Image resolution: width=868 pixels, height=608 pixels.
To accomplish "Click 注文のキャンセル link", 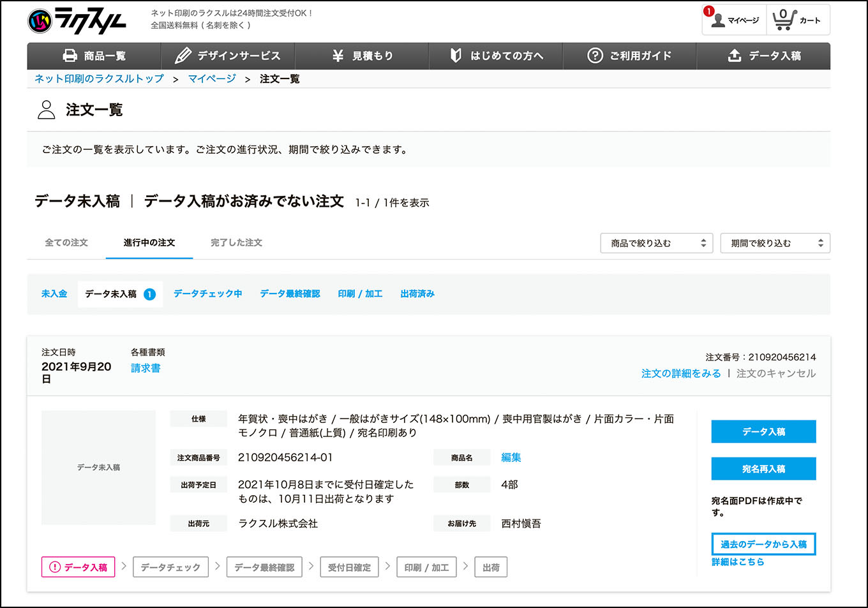I will [x=776, y=373].
